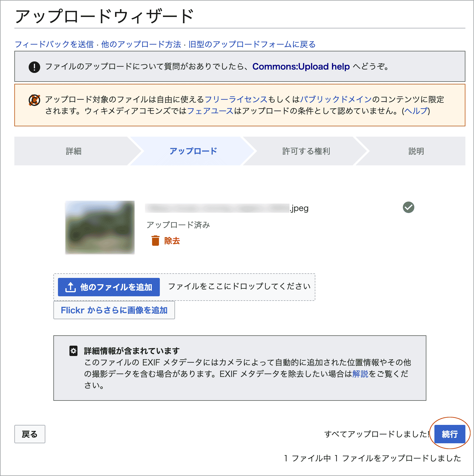Select the 説明 wizard step
The width and height of the screenshot is (474, 476).
[416, 151]
